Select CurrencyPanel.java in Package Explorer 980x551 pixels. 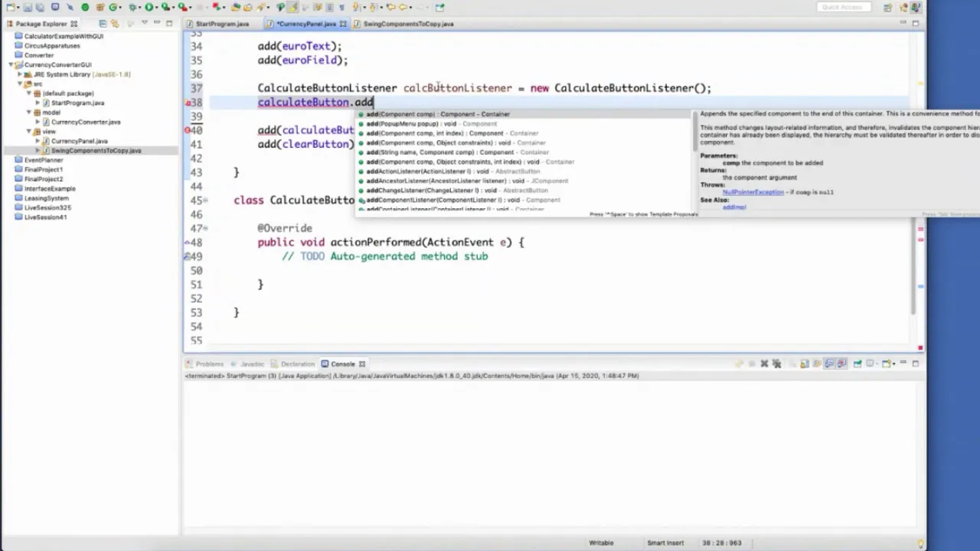click(x=80, y=141)
